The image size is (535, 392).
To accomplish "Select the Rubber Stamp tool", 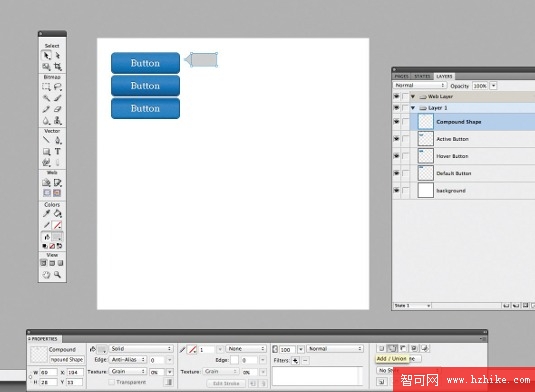I will [58, 120].
